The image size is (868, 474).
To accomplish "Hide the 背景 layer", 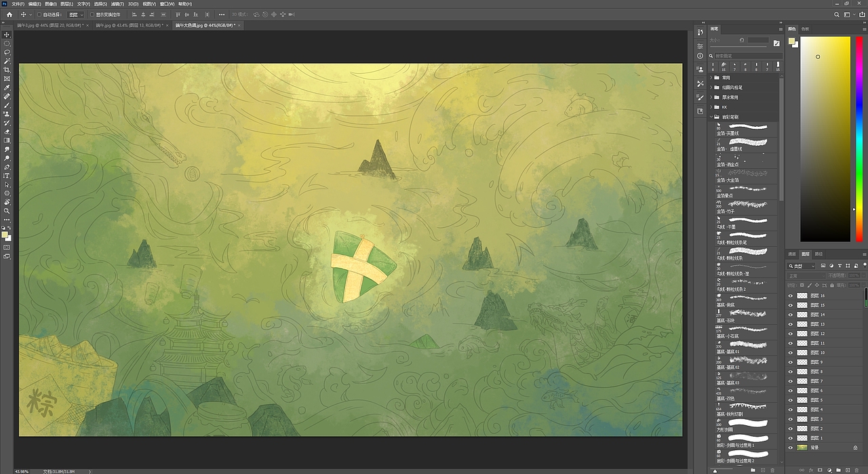I will pyautogui.click(x=791, y=448).
